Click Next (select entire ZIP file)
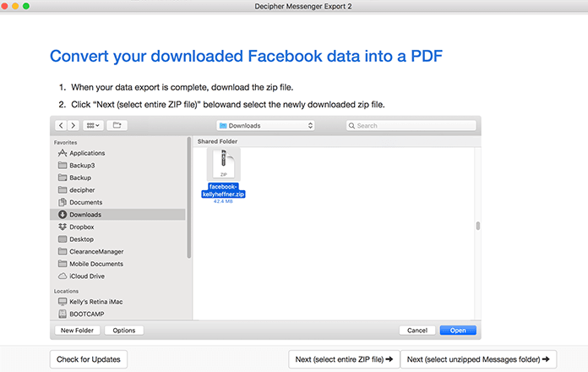 (344, 359)
